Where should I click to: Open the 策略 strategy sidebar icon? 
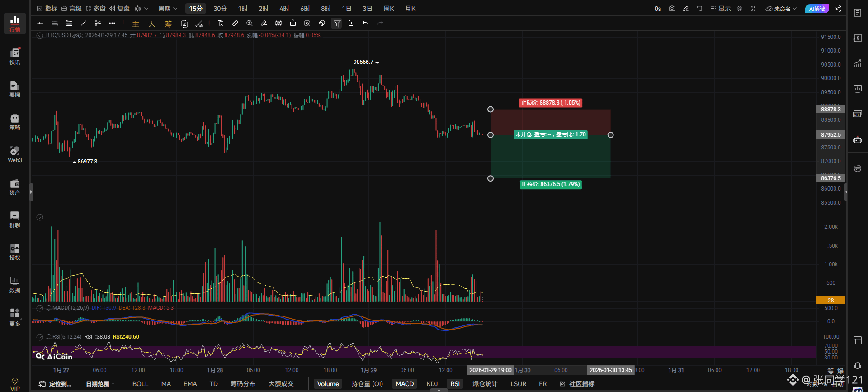(15, 121)
